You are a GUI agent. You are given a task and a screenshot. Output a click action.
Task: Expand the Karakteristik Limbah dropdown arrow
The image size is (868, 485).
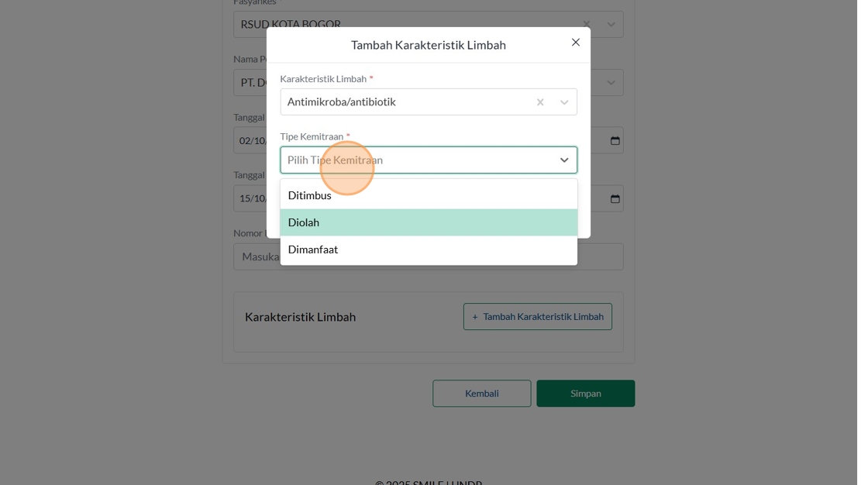(564, 102)
